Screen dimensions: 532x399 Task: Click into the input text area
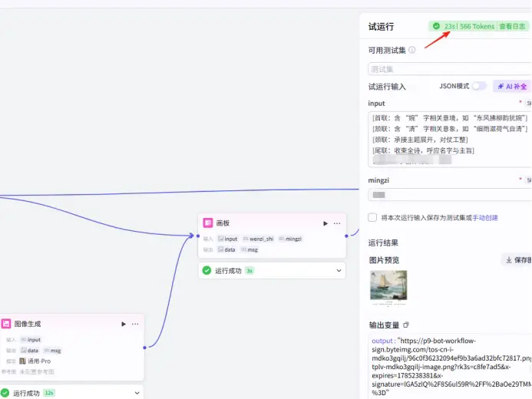450,140
